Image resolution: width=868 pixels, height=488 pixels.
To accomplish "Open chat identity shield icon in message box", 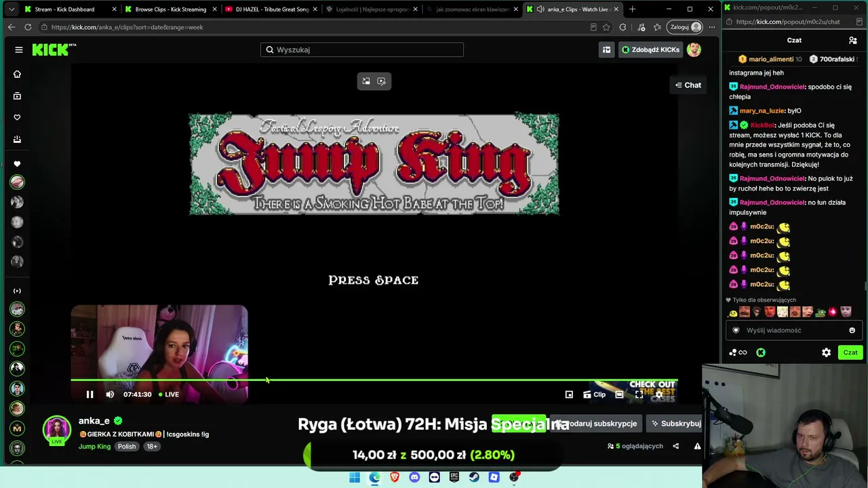I will point(736,330).
